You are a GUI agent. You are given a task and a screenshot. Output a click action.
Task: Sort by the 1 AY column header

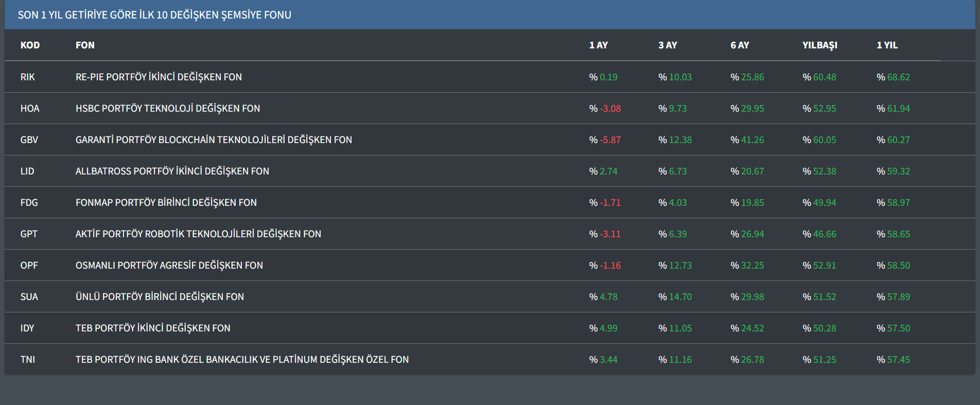(598, 45)
